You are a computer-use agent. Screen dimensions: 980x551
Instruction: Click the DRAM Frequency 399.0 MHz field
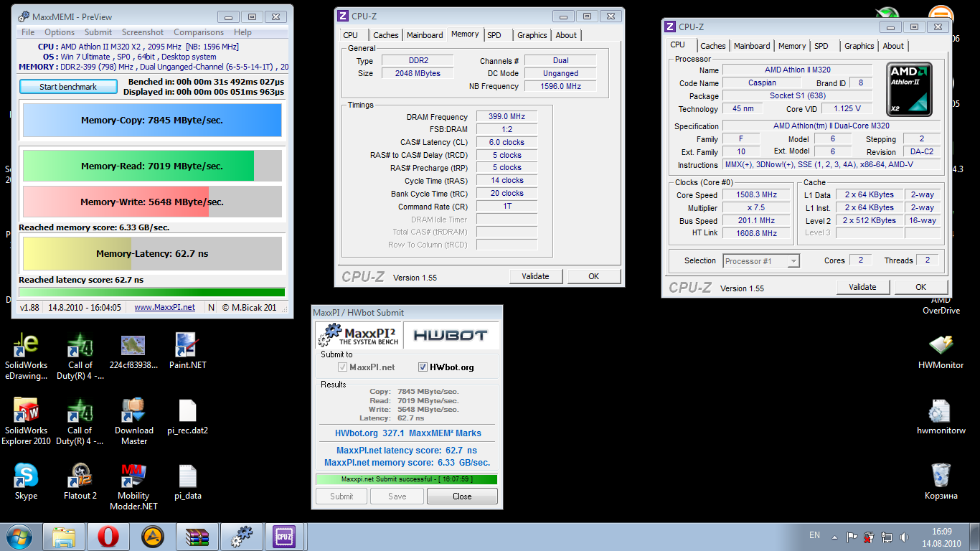pos(507,117)
